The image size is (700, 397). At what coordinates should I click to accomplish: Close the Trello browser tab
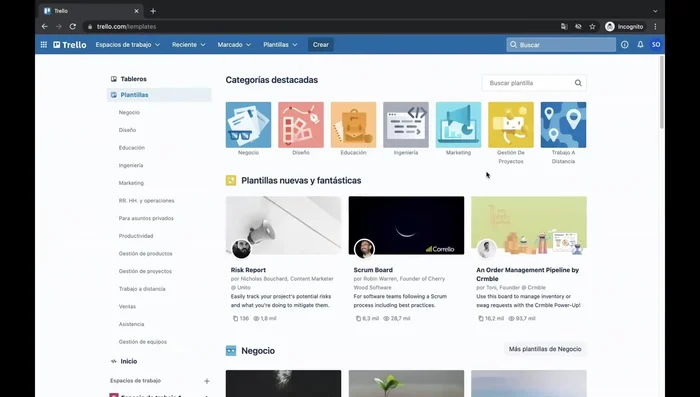[137, 11]
